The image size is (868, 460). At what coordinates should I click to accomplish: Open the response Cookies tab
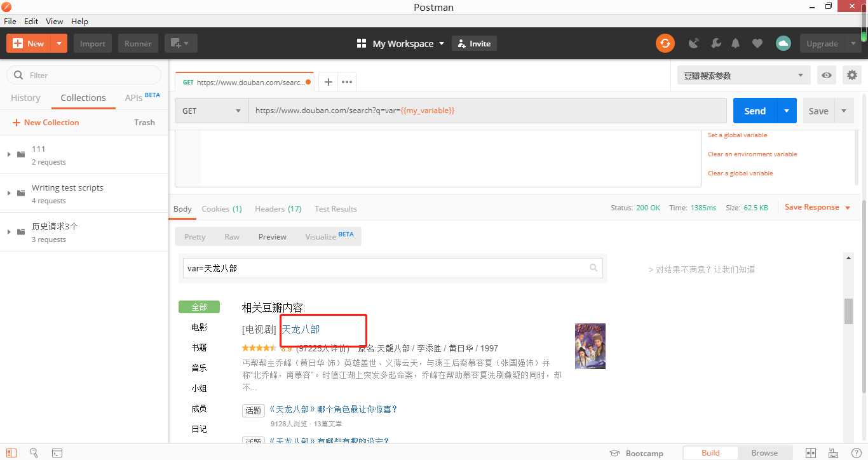tap(222, 208)
